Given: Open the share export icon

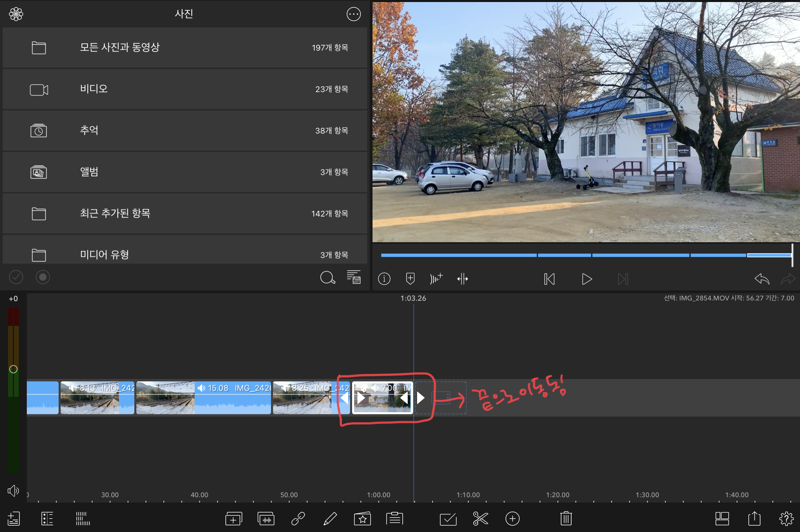Looking at the screenshot, I should click(754, 518).
